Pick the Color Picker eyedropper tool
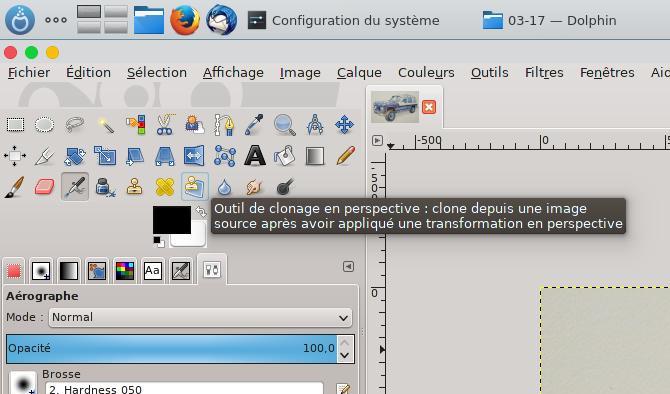Viewport: 670px width, 394px height. pos(254,125)
